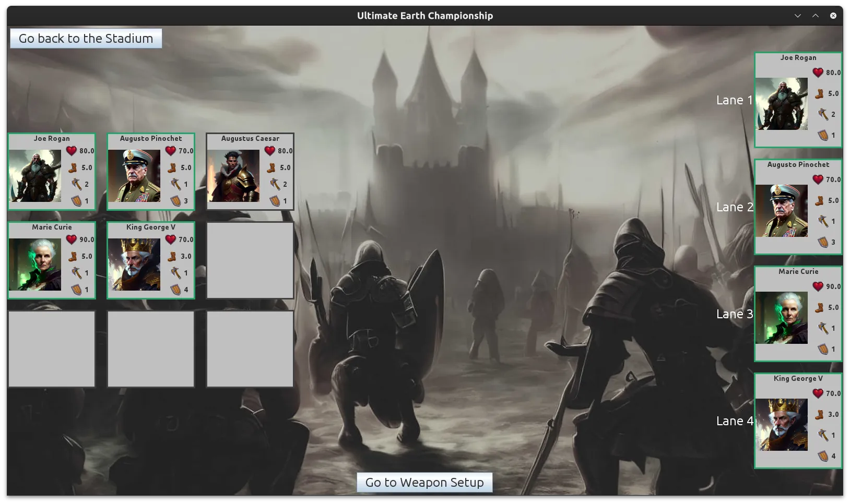Screen dimensions: 850x504
Task: Deselect King George V's highlighted roster card
Action: point(151,260)
